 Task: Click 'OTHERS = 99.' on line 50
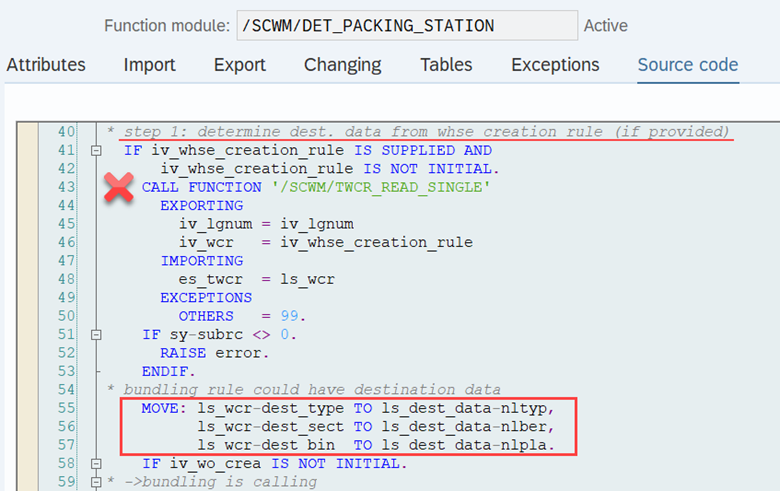(242, 316)
